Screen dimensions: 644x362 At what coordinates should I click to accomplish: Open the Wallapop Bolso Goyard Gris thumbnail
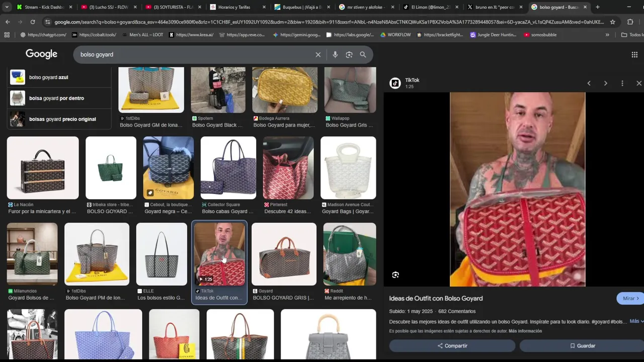(x=350, y=90)
